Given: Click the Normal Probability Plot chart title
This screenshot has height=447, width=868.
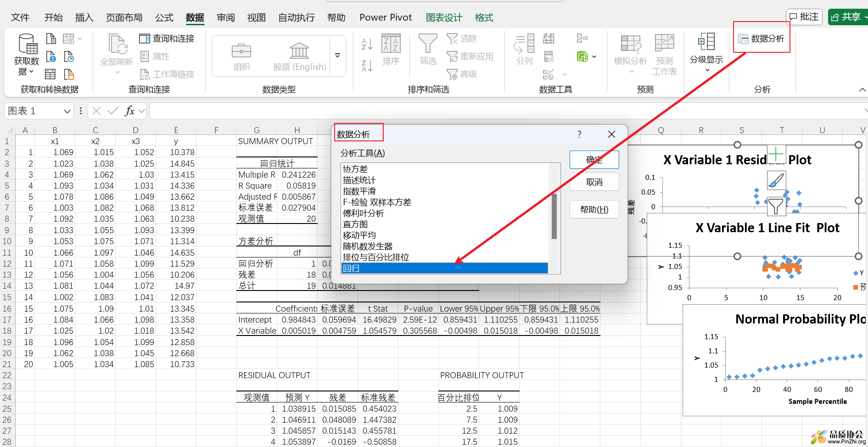Looking at the screenshot, I should [x=801, y=319].
